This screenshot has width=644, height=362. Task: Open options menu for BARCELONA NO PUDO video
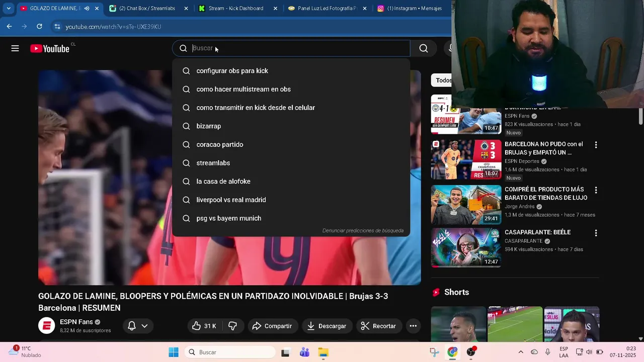[x=596, y=145]
